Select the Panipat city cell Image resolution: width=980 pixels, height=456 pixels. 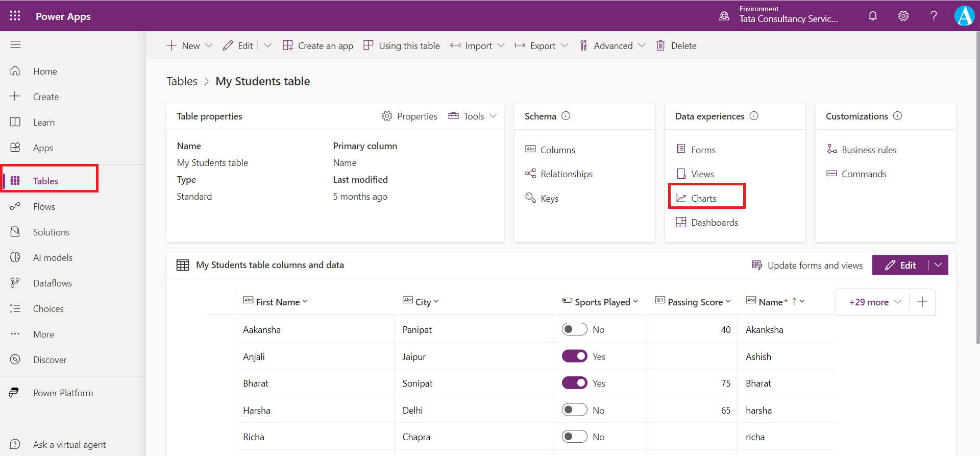pyautogui.click(x=417, y=329)
